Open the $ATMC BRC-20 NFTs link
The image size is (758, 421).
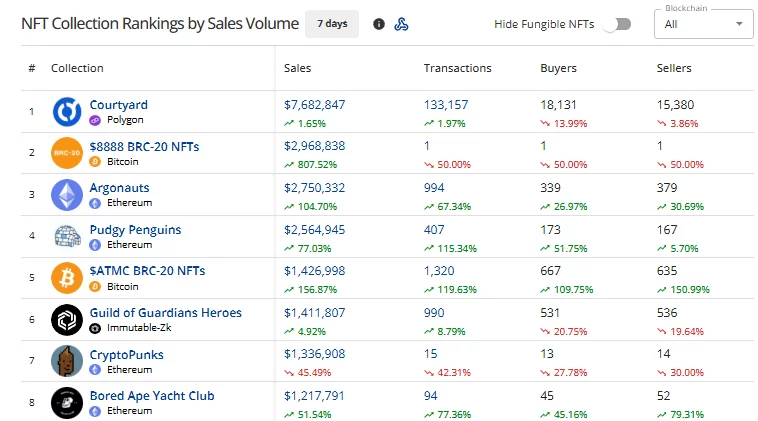[147, 271]
